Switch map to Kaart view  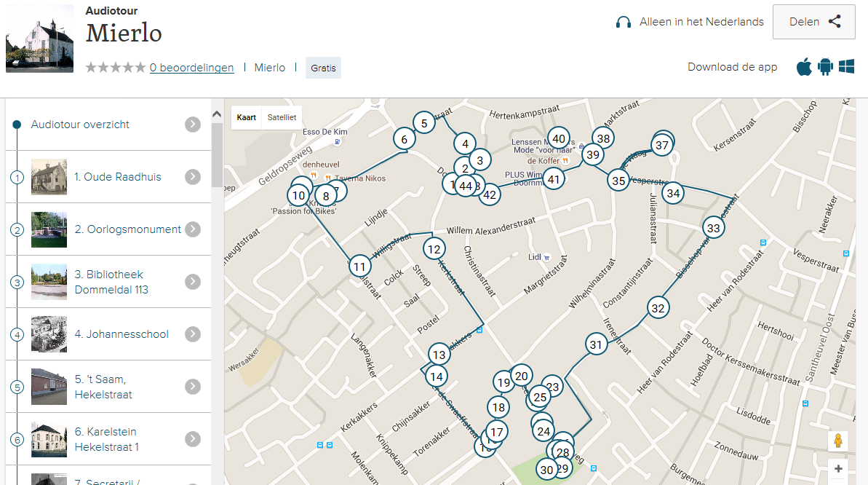click(x=247, y=117)
